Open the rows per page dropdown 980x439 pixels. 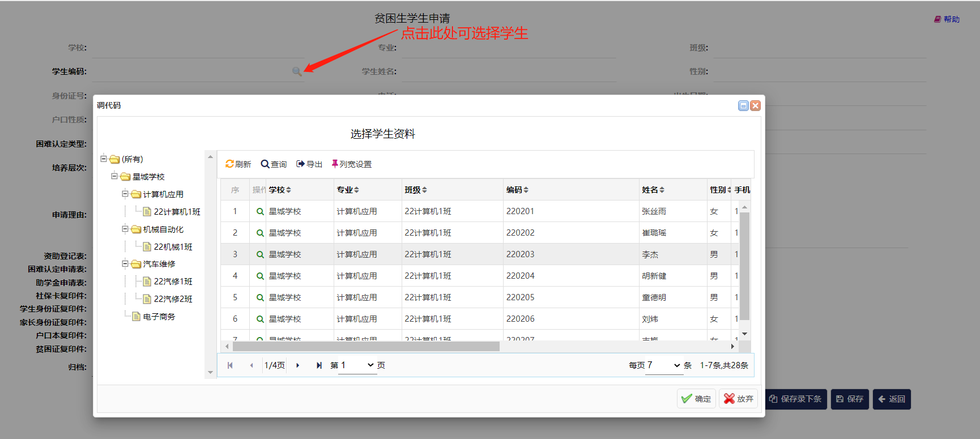[x=663, y=365]
